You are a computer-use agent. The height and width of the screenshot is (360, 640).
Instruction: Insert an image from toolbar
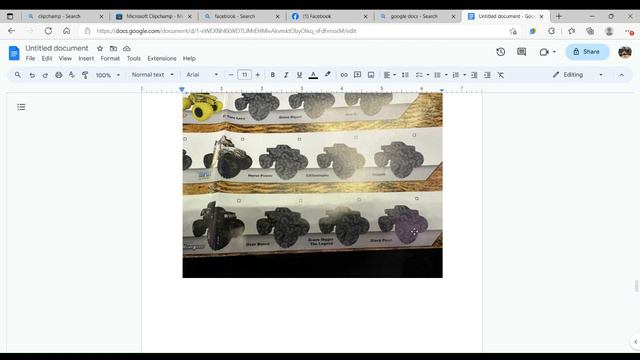click(371, 75)
